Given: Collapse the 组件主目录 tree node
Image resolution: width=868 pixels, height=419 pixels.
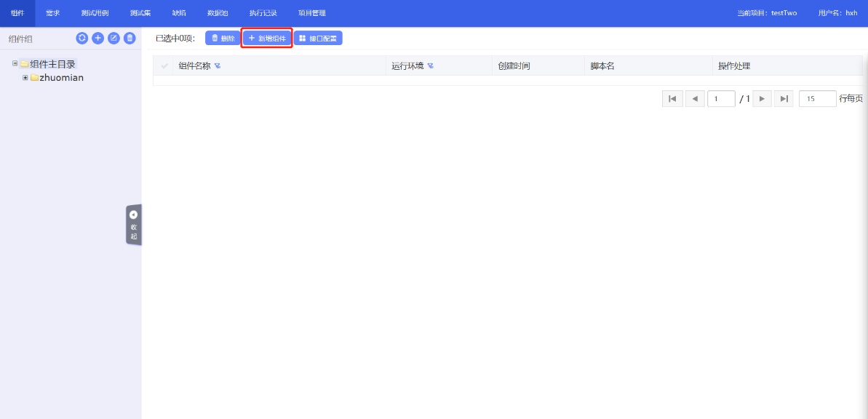Looking at the screenshot, I should pyautogui.click(x=15, y=64).
